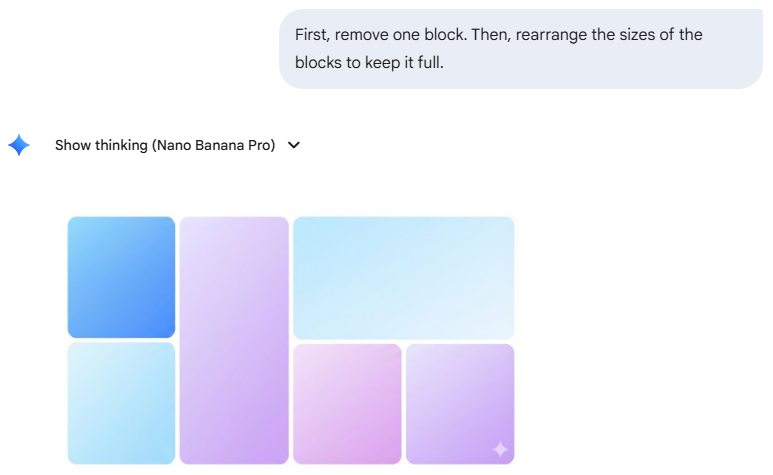Expand the Show thinking chevron arrow
The width and height of the screenshot is (773, 475).
pos(294,145)
